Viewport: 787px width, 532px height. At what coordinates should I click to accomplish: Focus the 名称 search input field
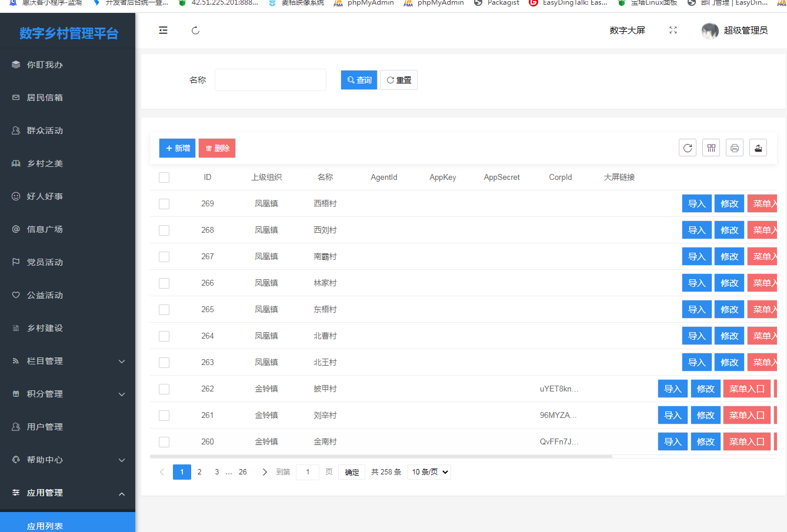(271, 80)
